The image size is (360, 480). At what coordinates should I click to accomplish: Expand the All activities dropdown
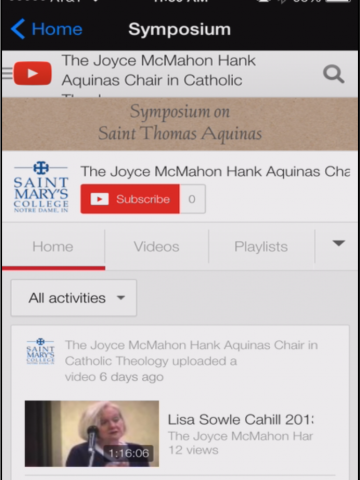(74, 298)
